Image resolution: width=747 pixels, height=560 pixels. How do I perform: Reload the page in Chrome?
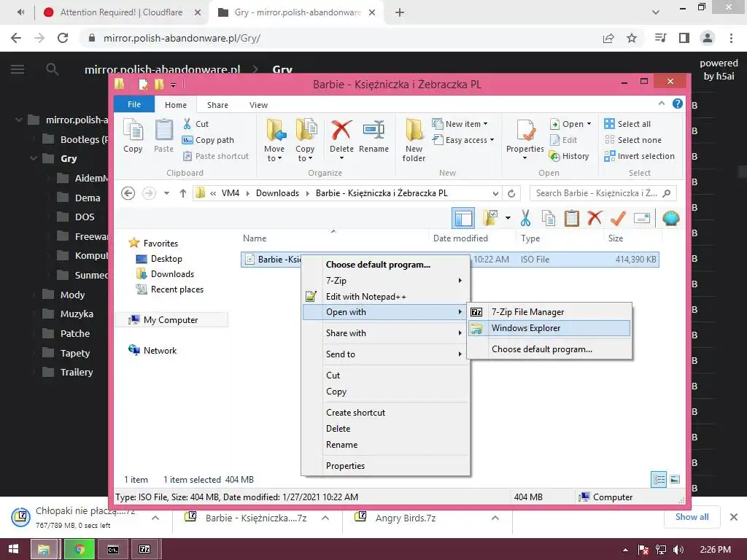(63, 38)
